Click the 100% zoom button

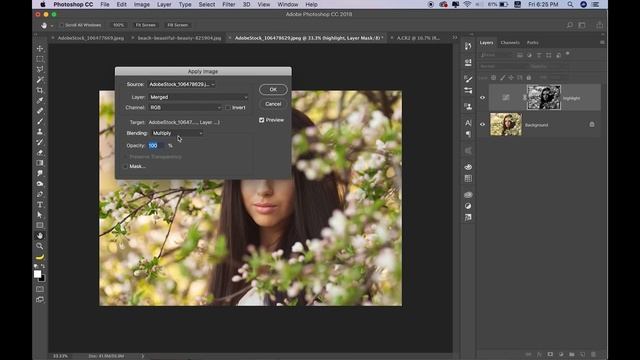coord(118,25)
